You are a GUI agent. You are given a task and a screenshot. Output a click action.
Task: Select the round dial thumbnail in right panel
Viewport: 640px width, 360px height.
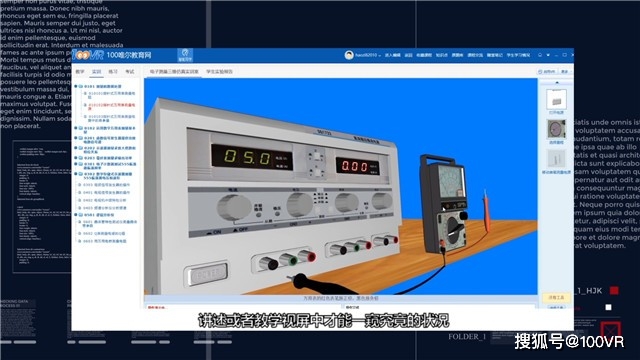(556, 129)
